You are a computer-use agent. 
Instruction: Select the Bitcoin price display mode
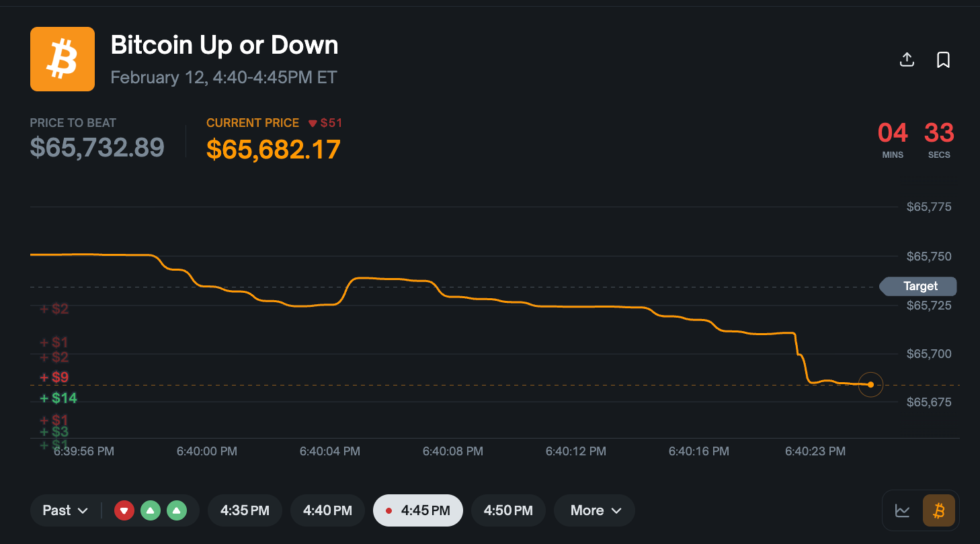coord(938,510)
